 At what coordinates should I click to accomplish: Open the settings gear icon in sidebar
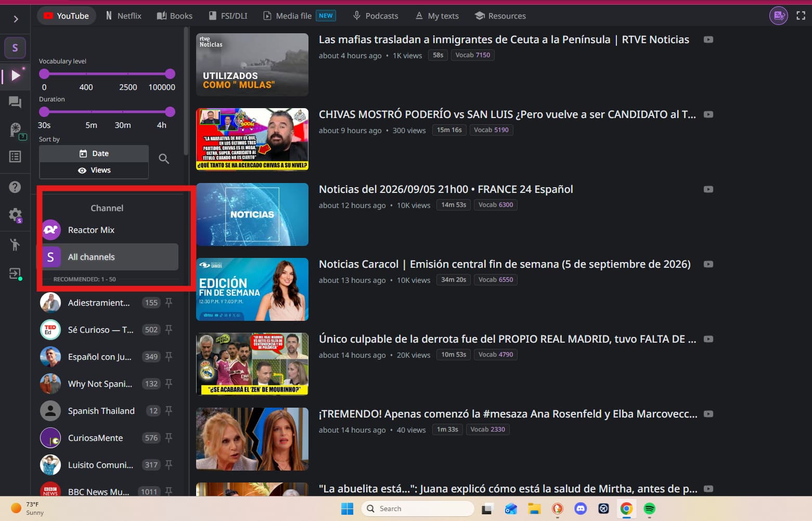pyautogui.click(x=15, y=214)
